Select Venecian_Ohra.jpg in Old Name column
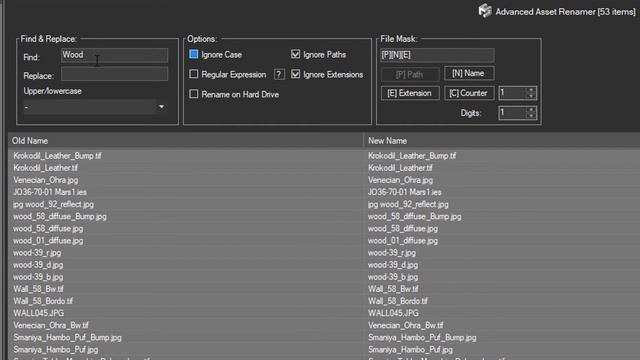The height and width of the screenshot is (360, 640). [46, 180]
